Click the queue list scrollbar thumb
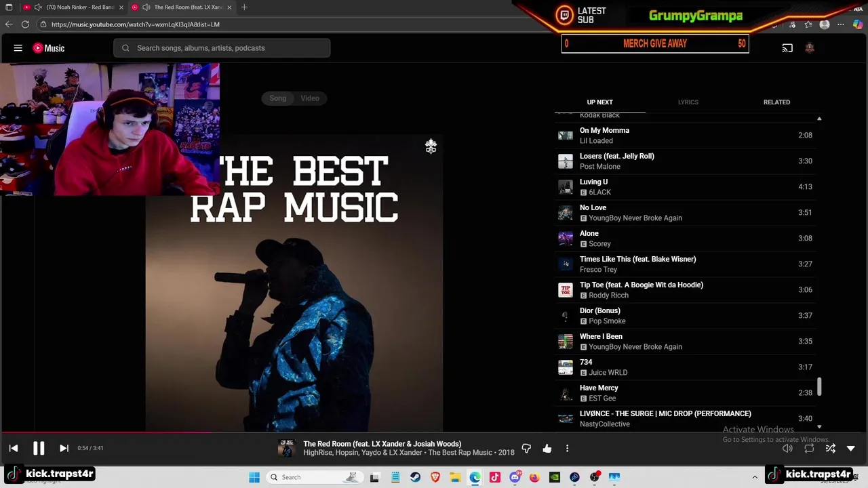This screenshot has width=868, height=488. click(x=819, y=387)
